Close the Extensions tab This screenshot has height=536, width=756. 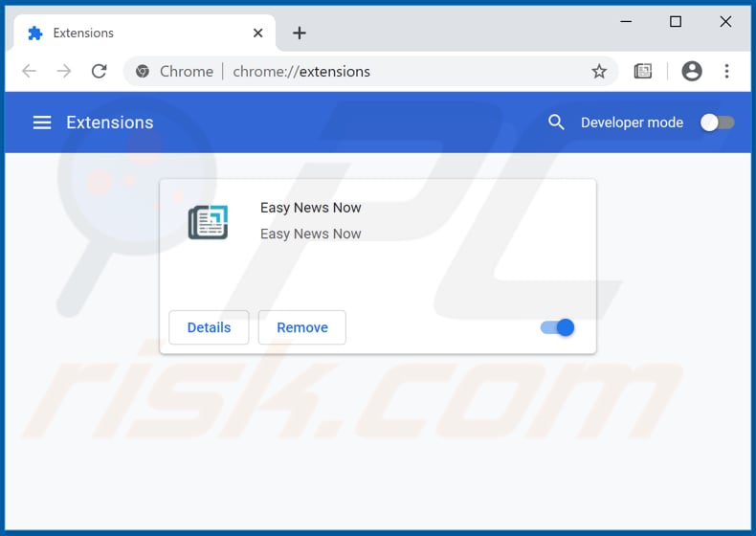pos(258,33)
